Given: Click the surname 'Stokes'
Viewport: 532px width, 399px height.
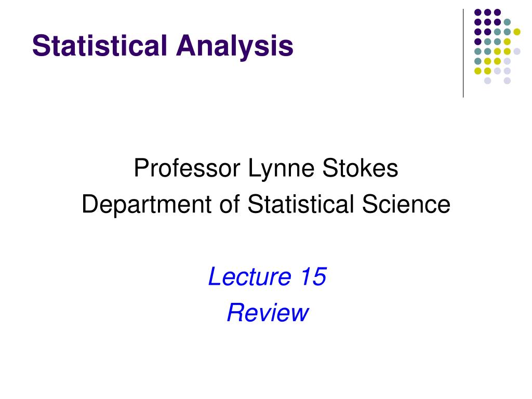Looking at the screenshot, I should tap(360, 168).
